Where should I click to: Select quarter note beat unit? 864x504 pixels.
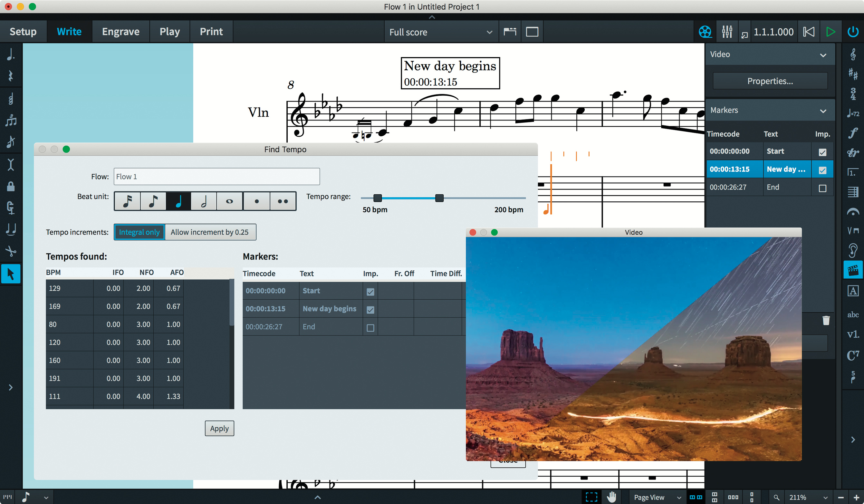(178, 201)
